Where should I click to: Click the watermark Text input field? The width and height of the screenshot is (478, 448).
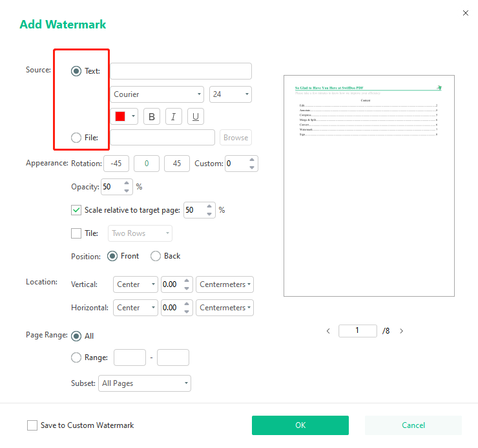(181, 71)
